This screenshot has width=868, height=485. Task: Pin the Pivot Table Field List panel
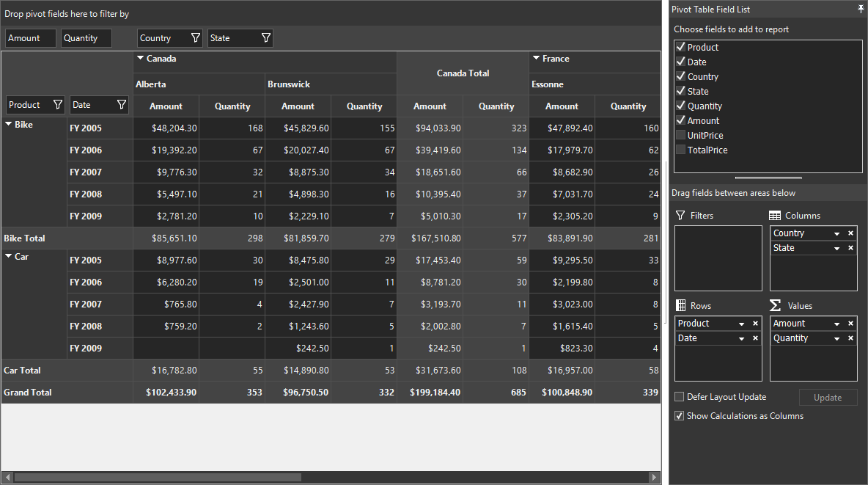pyautogui.click(x=861, y=8)
